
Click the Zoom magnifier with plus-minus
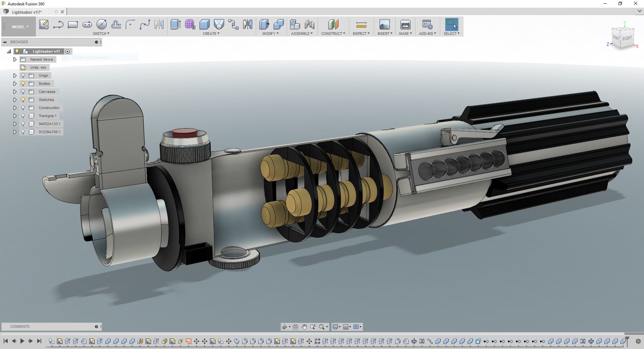[x=313, y=327]
